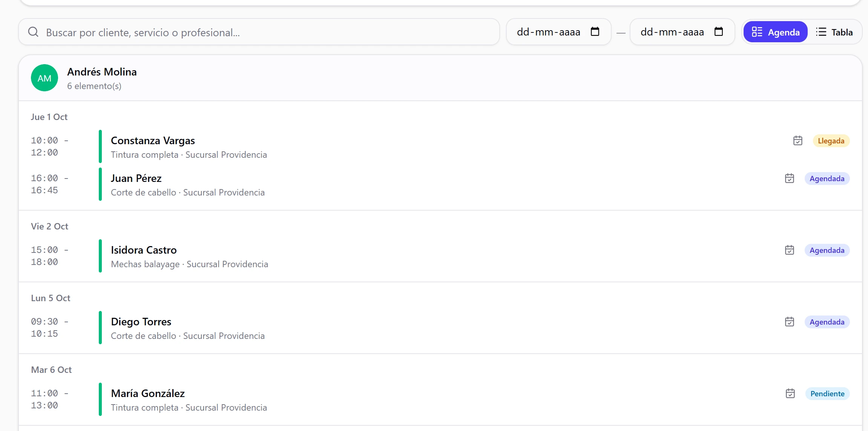
Task: Click the Lun 5 Oct date heading
Action: click(x=51, y=298)
